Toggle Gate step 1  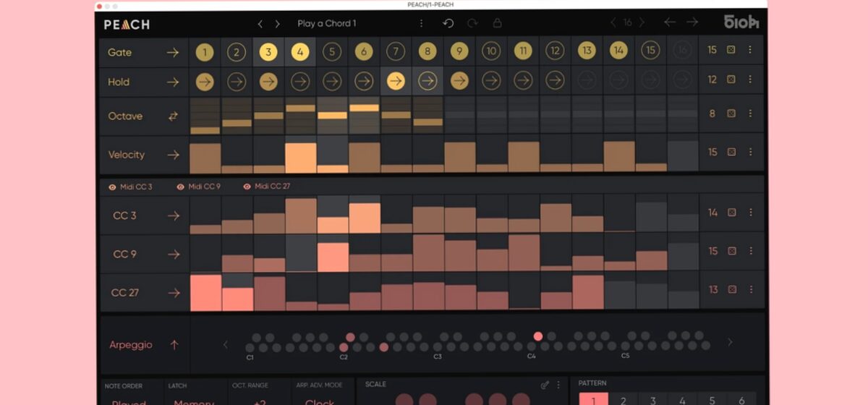point(205,52)
